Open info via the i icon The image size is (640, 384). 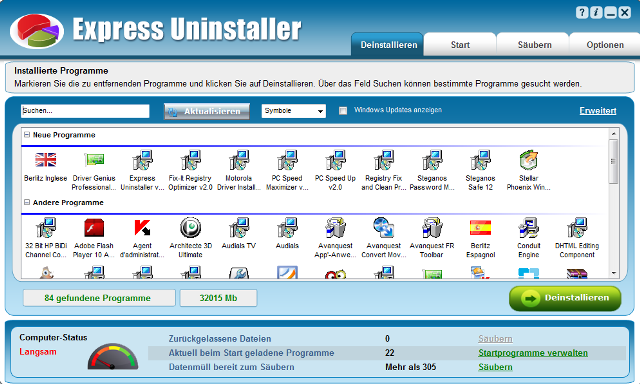pyautogui.click(x=596, y=13)
